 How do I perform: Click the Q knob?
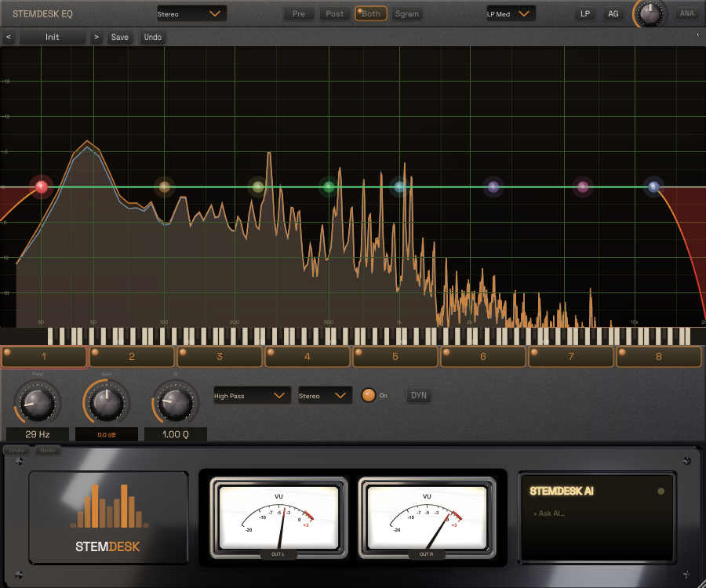[176, 403]
